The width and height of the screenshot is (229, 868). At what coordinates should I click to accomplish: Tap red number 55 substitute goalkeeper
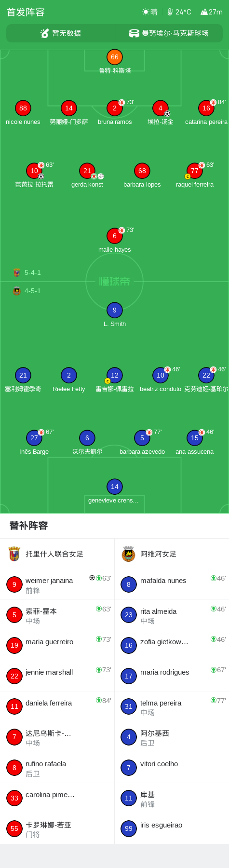click(14, 828)
